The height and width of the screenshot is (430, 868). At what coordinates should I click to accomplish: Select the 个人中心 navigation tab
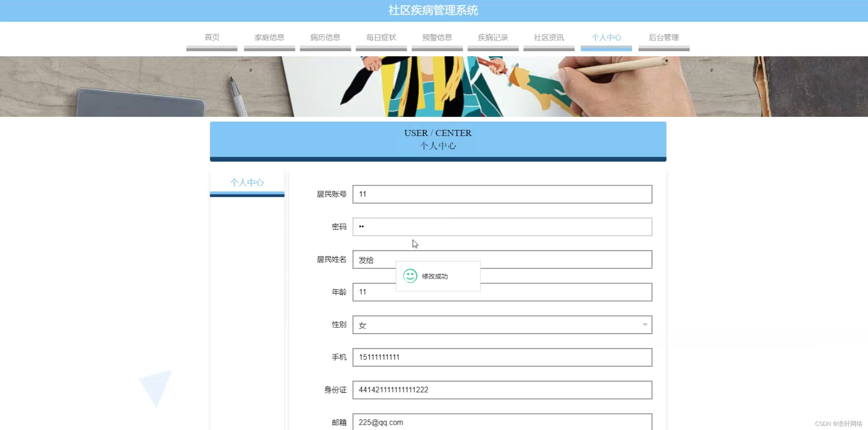tap(606, 37)
